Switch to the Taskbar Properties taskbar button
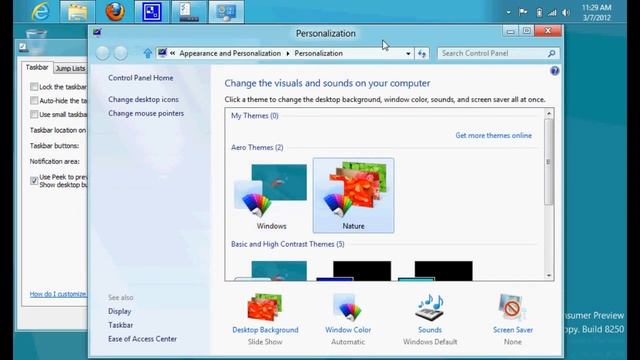The width and height of the screenshot is (640, 360). 189,11
